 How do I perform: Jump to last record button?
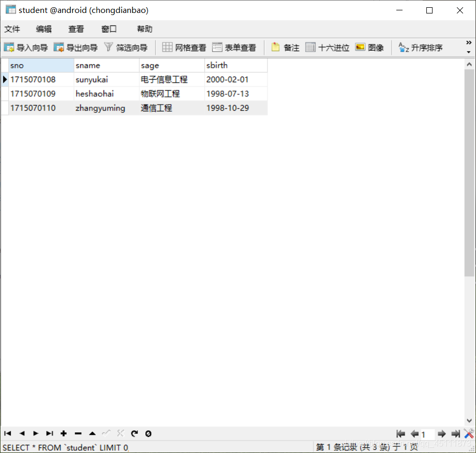click(50, 433)
